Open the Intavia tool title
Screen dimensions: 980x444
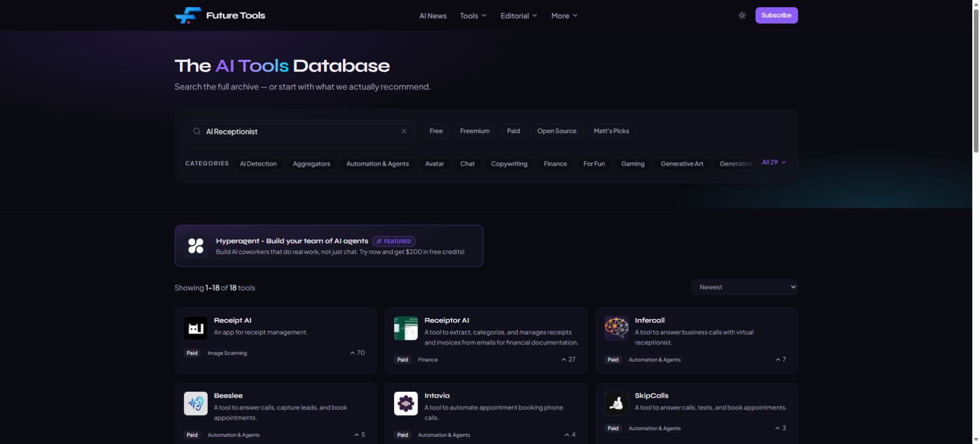click(437, 396)
